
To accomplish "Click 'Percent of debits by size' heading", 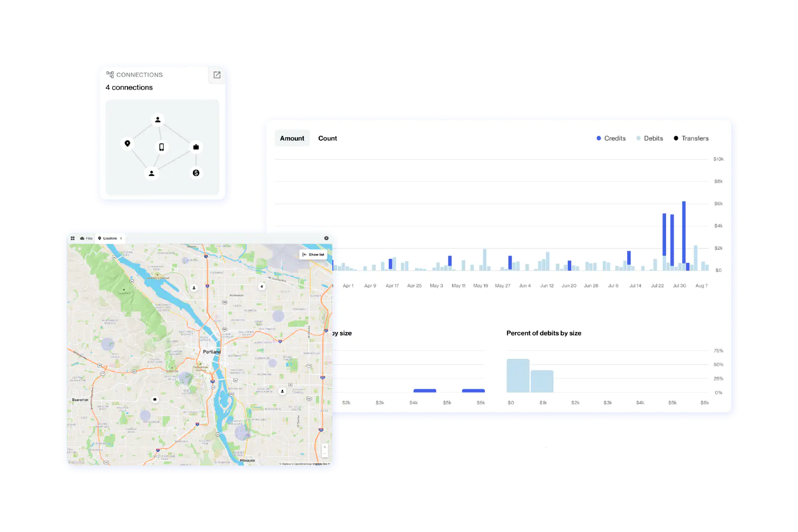I will [x=544, y=333].
